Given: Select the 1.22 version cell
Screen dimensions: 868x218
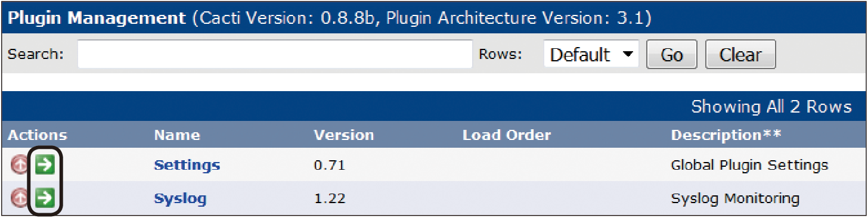Looking at the screenshot, I should pos(330,198).
